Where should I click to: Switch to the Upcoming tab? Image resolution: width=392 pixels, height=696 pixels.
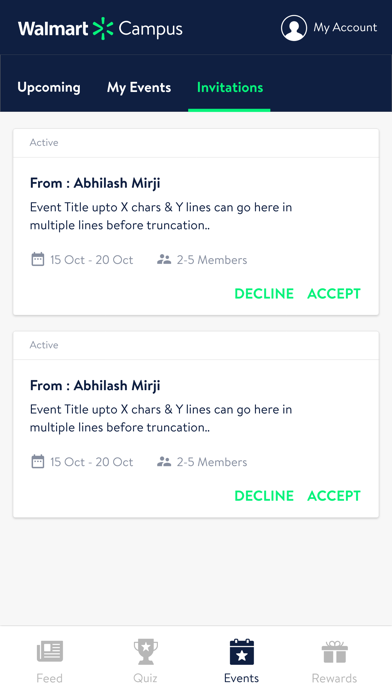point(49,87)
